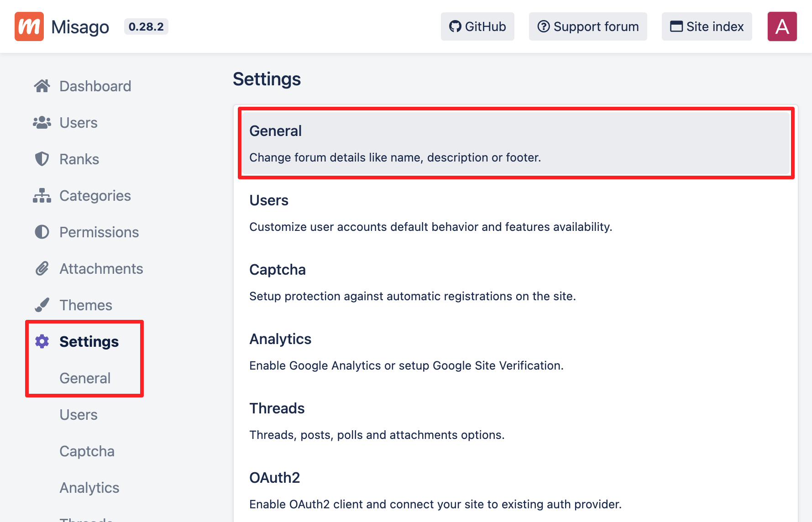The height and width of the screenshot is (522, 812).
Task: Open the GitHub link button
Action: coord(477,26)
